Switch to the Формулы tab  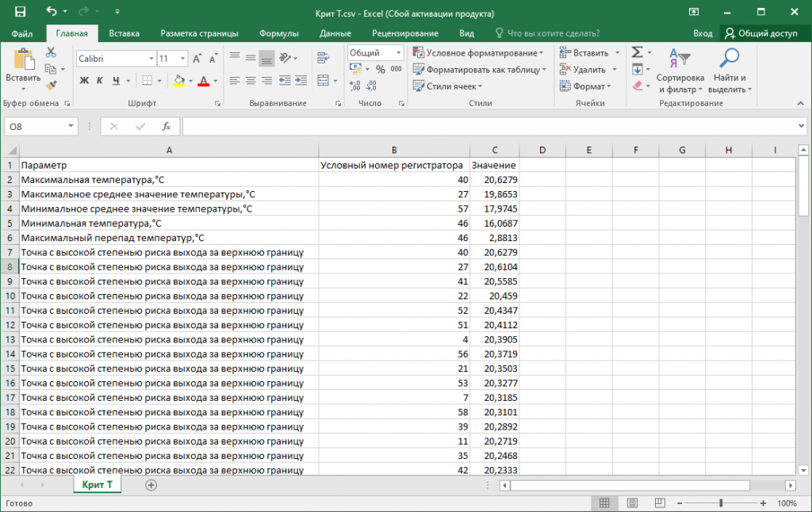(x=279, y=33)
